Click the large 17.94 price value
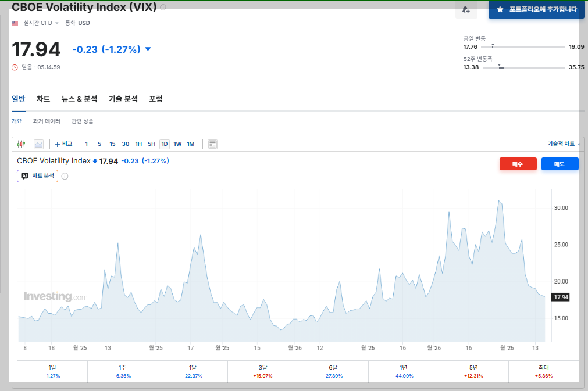Image resolution: width=588 pixels, height=391 pixels. (36, 49)
